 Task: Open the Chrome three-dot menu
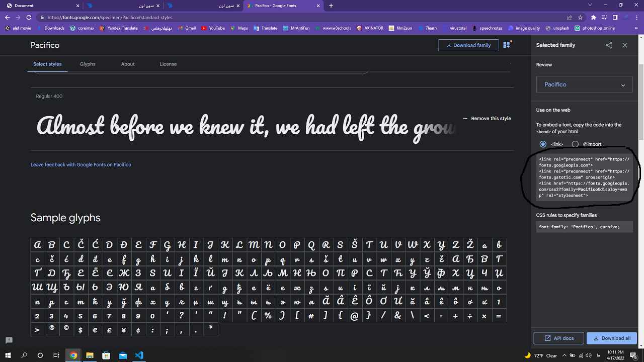(x=637, y=17)
